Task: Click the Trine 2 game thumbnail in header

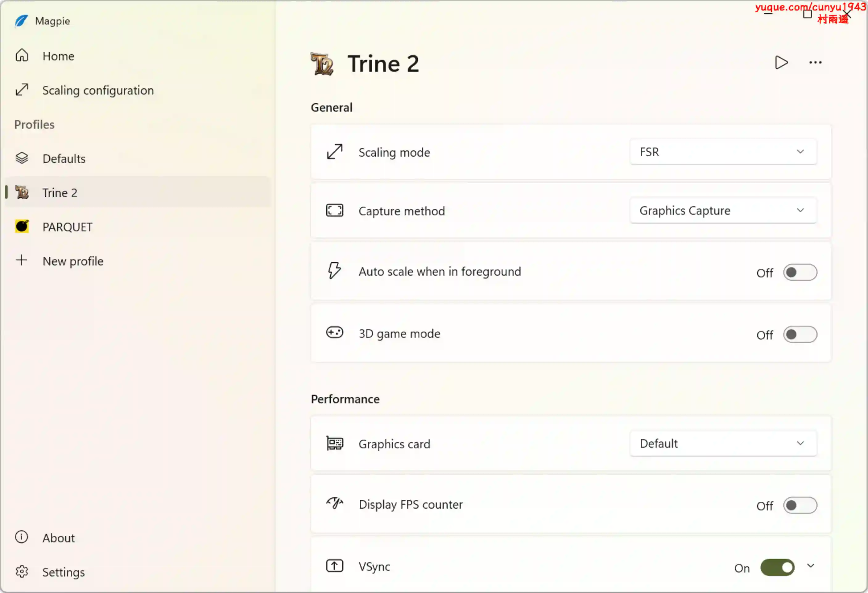Action: tap(322, 63)
